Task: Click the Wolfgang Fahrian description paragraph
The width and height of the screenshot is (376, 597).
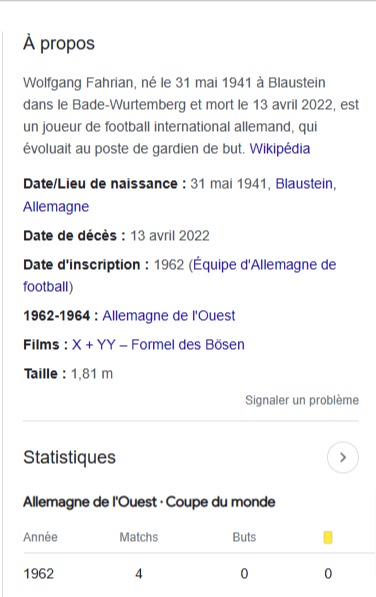Action: tap(191, 115)
